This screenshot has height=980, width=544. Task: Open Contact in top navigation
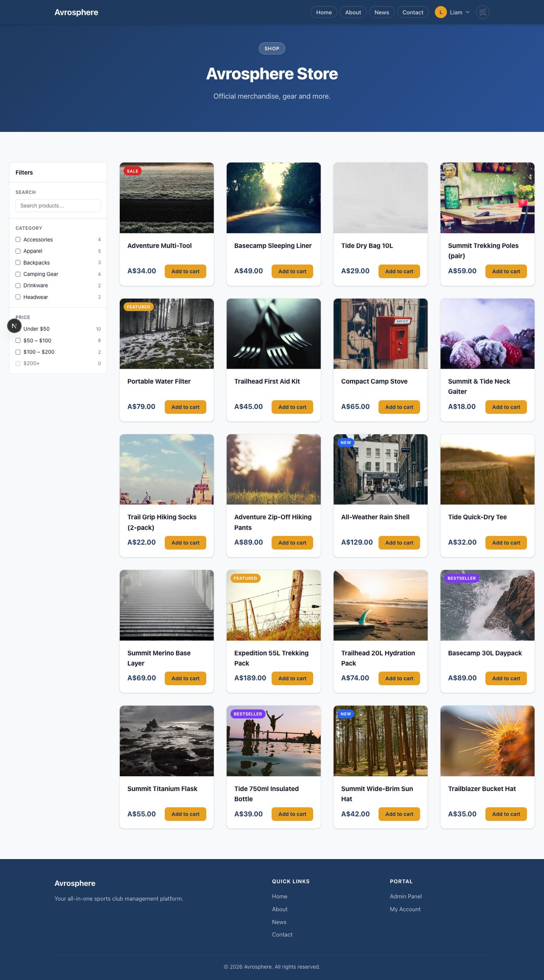click(x=413, y=12)
